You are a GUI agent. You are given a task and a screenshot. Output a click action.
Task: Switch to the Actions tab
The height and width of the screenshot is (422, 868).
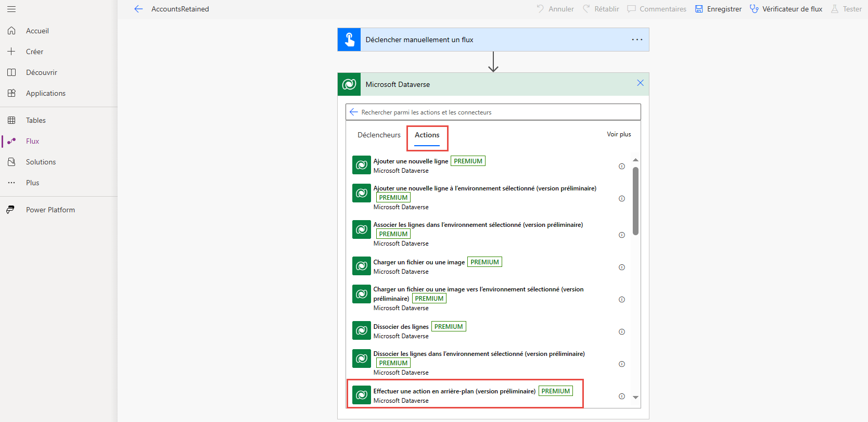(427, 135)
